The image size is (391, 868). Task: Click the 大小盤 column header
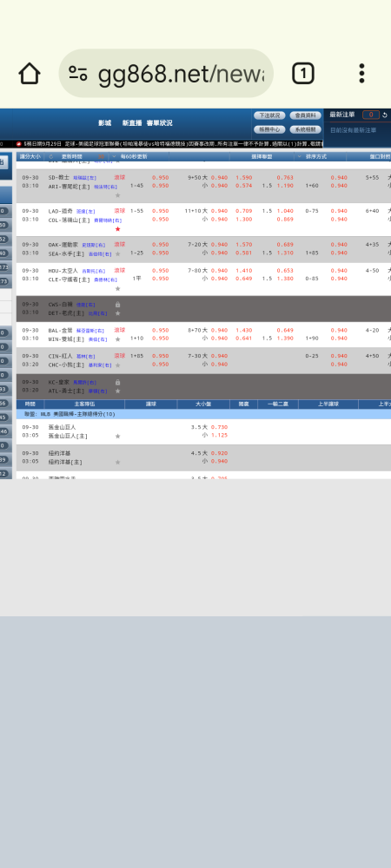pyautogui.click(x=203, y=404)
